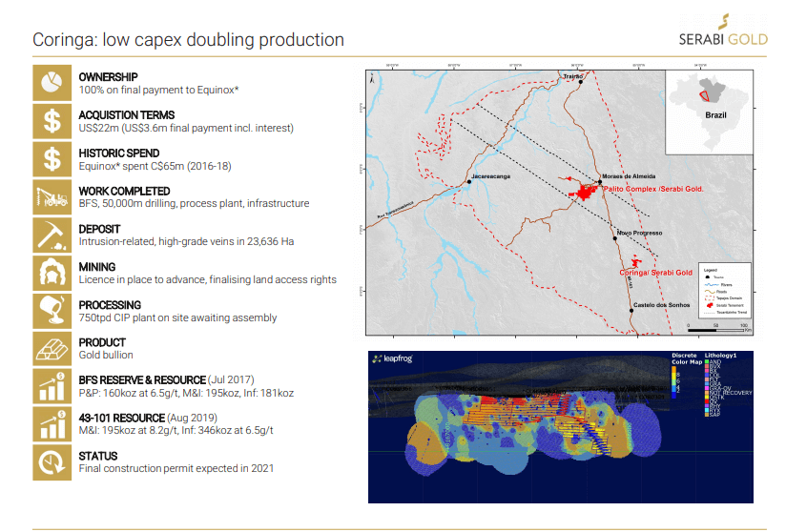Viewport: 786px width, 532px height.
Task: Click the Discrete Color Map scale bar
Action: tap(674, 382)
